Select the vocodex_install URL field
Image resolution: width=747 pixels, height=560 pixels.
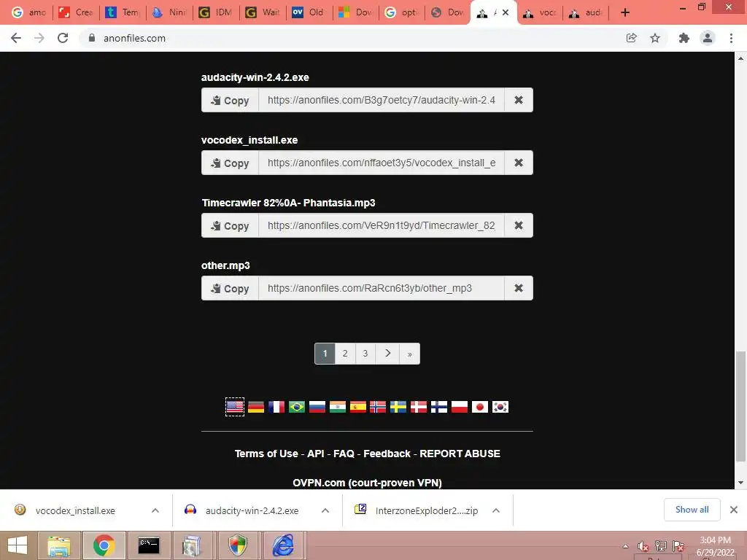tap(382, 163)
